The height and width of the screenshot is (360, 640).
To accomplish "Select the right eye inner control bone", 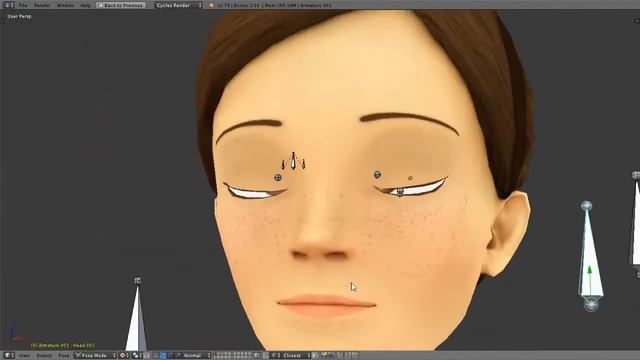I will click(x=378, y=175).
